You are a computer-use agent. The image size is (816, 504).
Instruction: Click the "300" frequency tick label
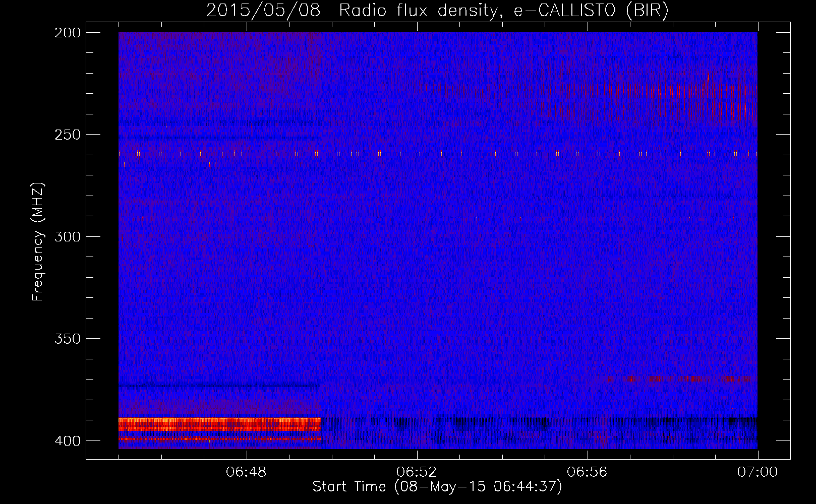(68, 236)
